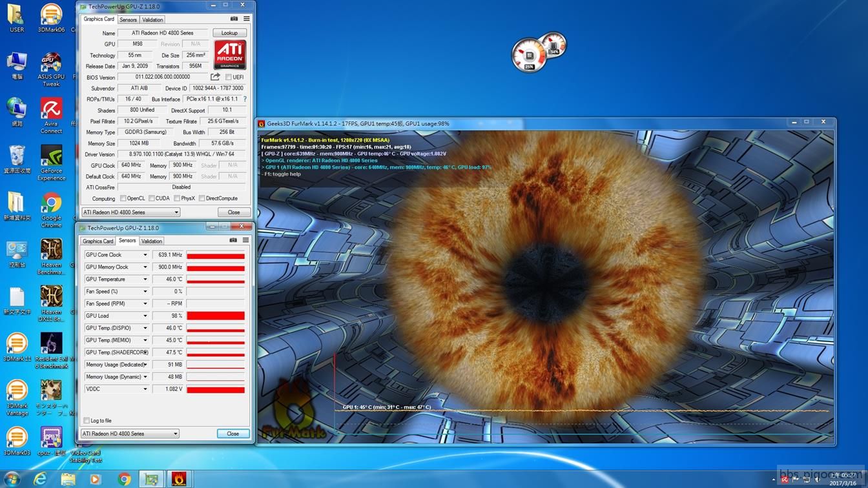868x488 pixels.
Task: Expand the Memory Usage (Dynamic) dropdown
Action: [x=145, y=377]
